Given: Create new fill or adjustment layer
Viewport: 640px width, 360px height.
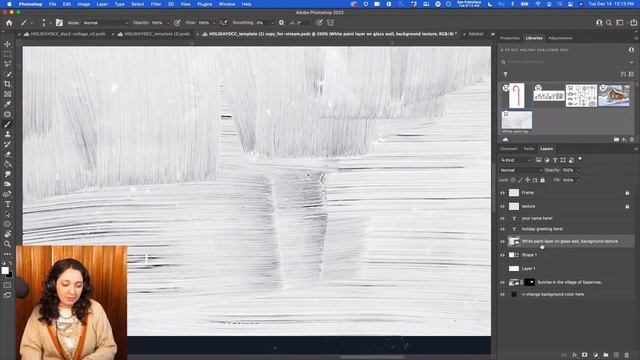Looking at the screenshot, I should click(595, 355).
